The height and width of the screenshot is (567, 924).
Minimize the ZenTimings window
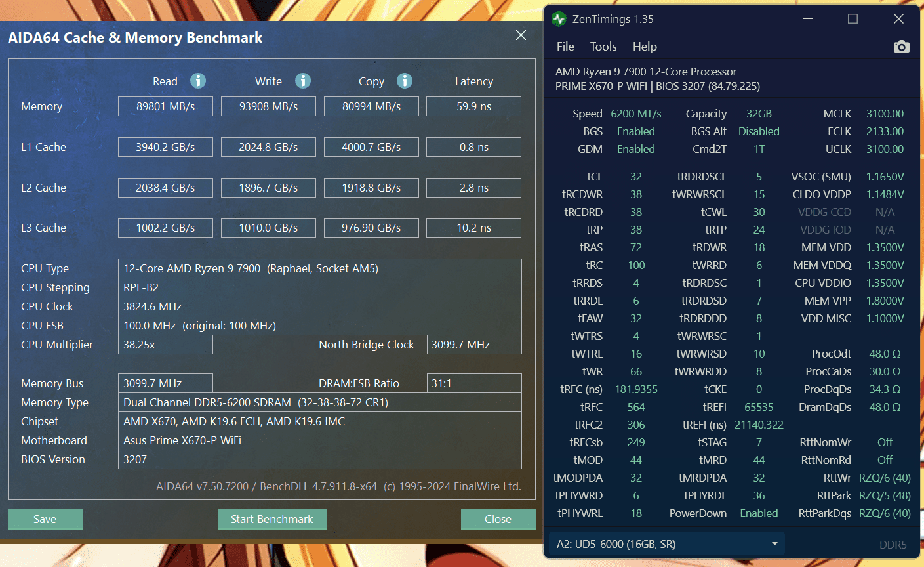[809, 19]
